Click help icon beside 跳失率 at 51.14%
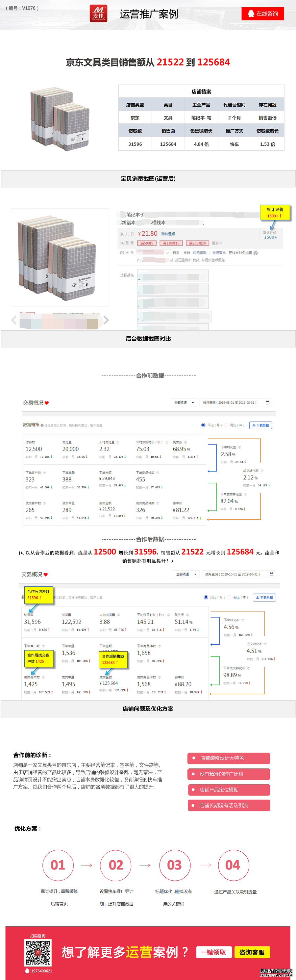The image size is (296, 980). pyautogui.click(x=187, y=615)
